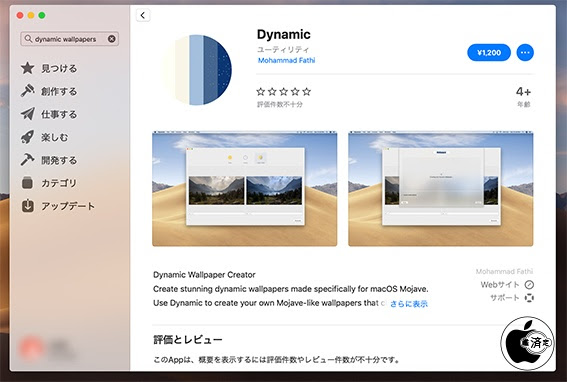Click the サポート link

pos(505,298)
